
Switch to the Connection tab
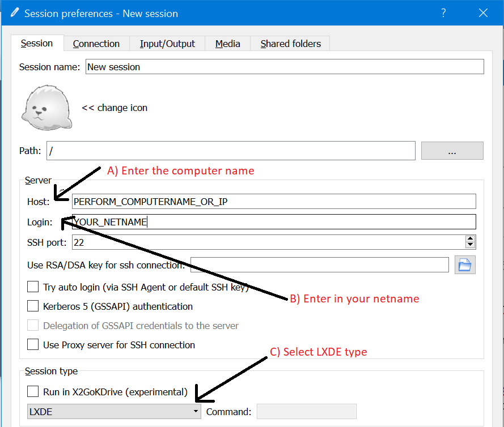pyautogui.click(x=96, y=44)
